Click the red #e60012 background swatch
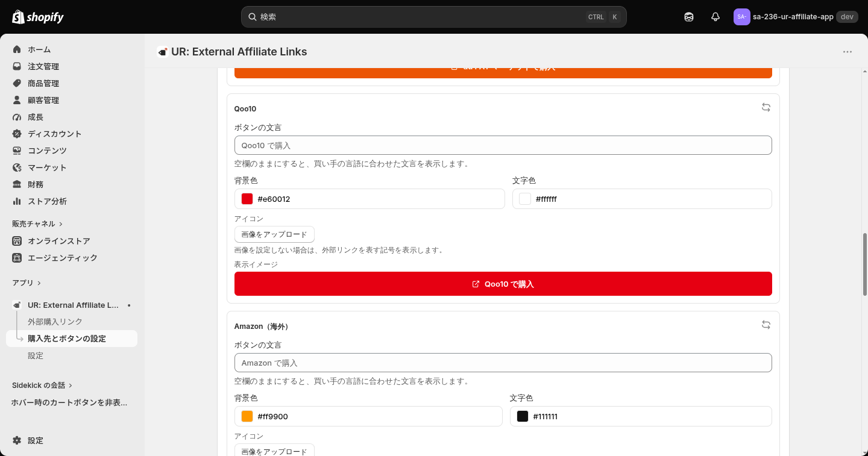The height and width of the screenshot is (456, 868). 247,199
